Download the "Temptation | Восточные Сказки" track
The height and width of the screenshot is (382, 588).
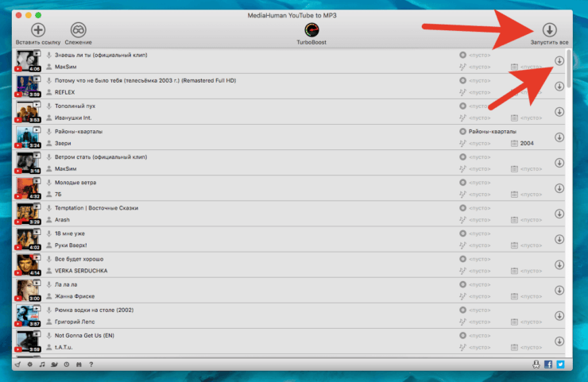pyautogui.click(x=559, y=214)
